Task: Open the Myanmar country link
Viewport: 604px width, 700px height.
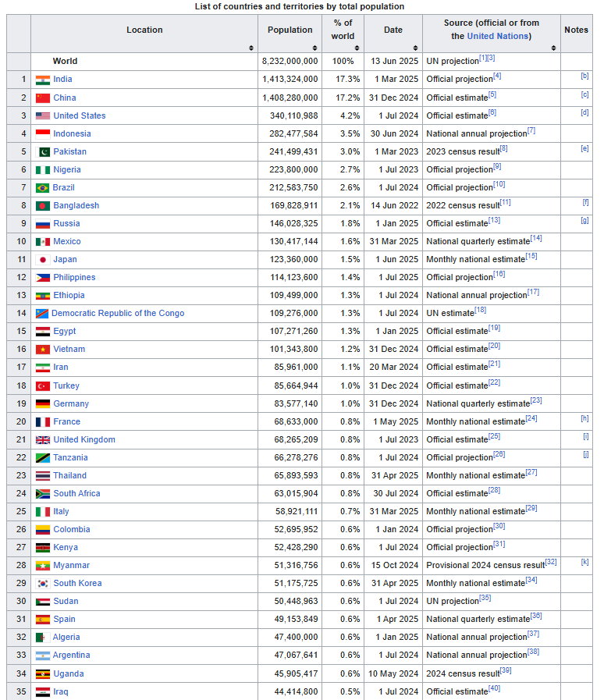Action: click(72, 565)
